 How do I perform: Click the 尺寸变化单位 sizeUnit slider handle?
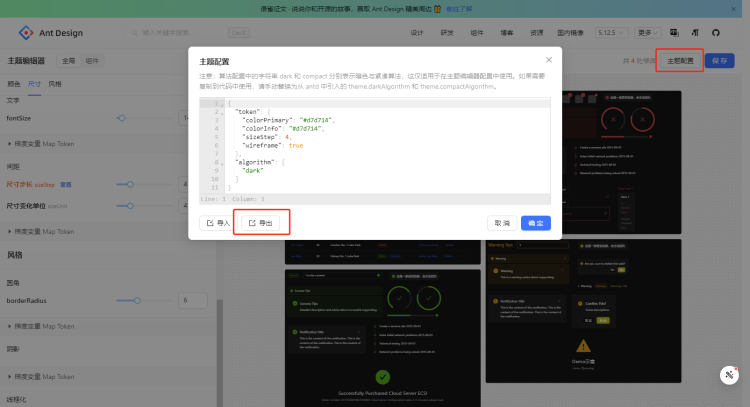[x=130, y=206]
